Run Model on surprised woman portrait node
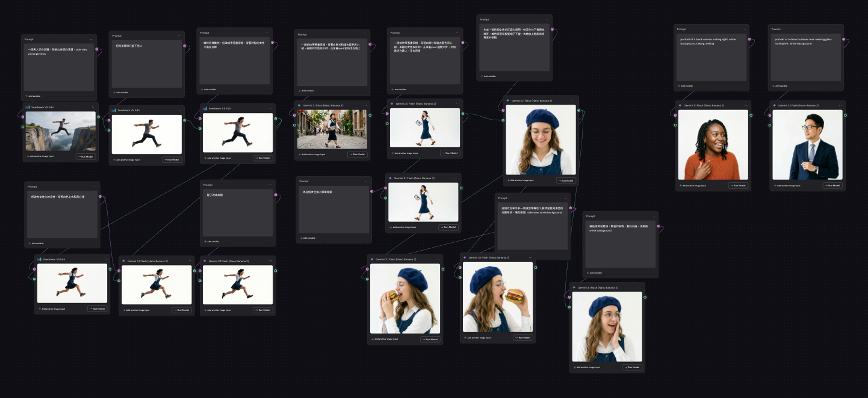The height and width of the screenshot is (398, 868). (x=632, y=367)
